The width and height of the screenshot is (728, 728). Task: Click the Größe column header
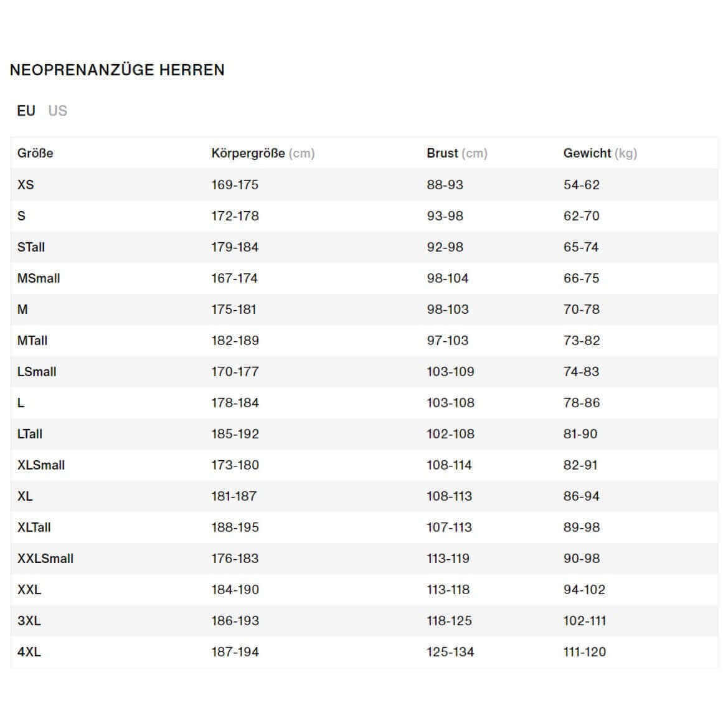click(35, 153)
